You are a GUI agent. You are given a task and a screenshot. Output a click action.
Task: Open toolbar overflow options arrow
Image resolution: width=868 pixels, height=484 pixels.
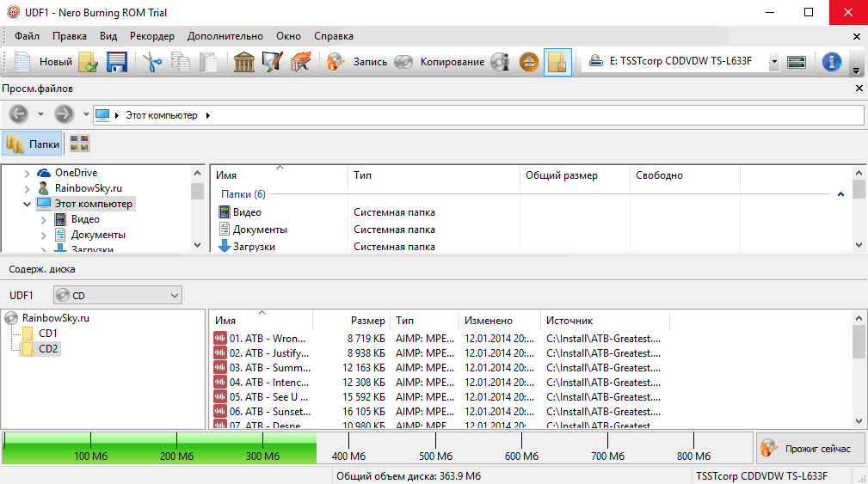pyautogui.click(x=856, y=70)
